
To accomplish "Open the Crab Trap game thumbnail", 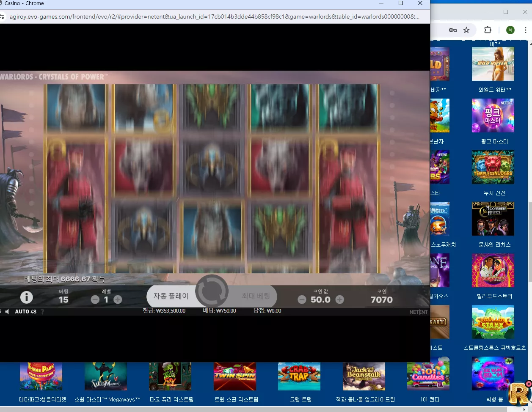I will pyautogui.click(x=299, y=376).
